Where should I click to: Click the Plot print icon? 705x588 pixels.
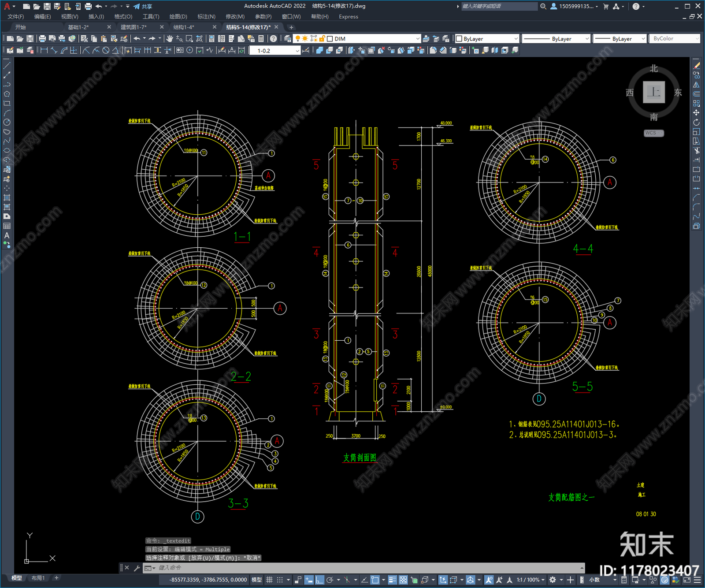tap(42, 39)
